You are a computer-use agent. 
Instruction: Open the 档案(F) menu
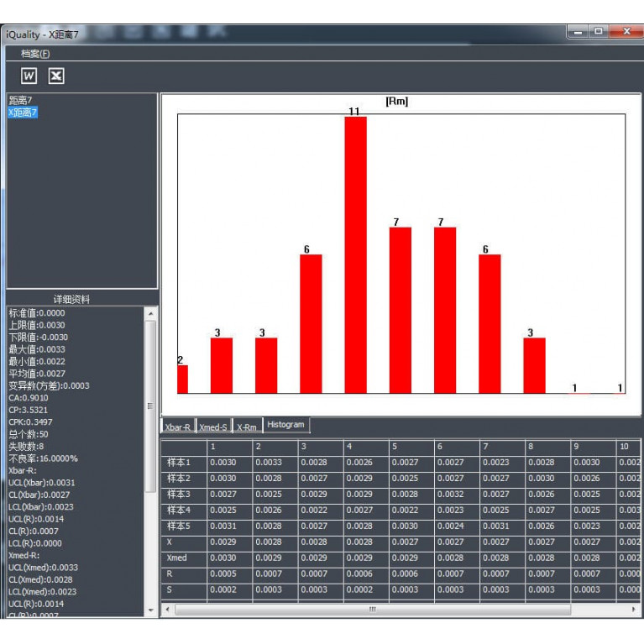(36, 54)
